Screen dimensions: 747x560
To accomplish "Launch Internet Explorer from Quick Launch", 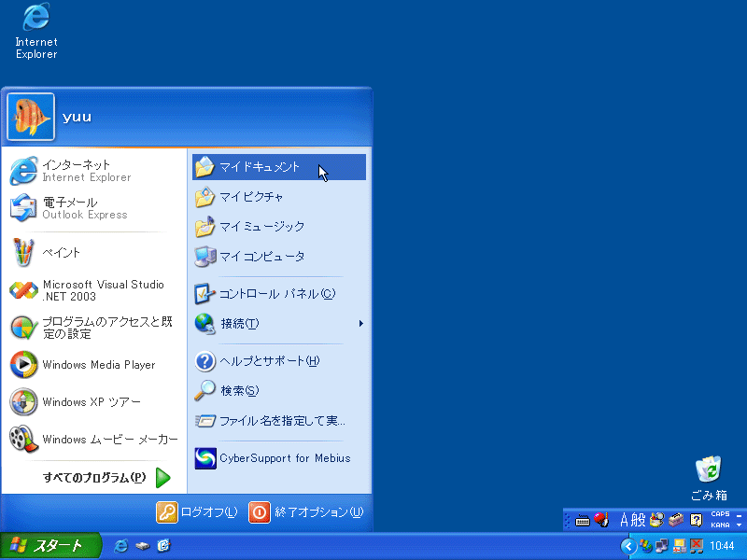I will [x=121, y=546].
